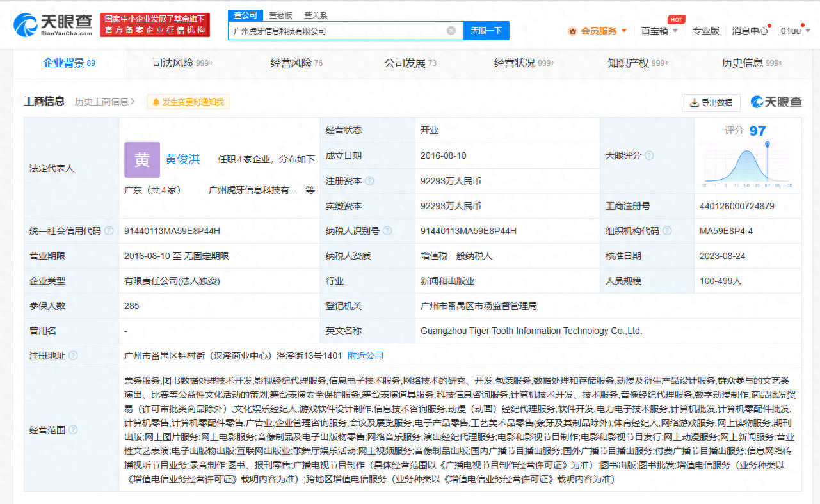Expand the 百宝箱 menu

point(659,31)
